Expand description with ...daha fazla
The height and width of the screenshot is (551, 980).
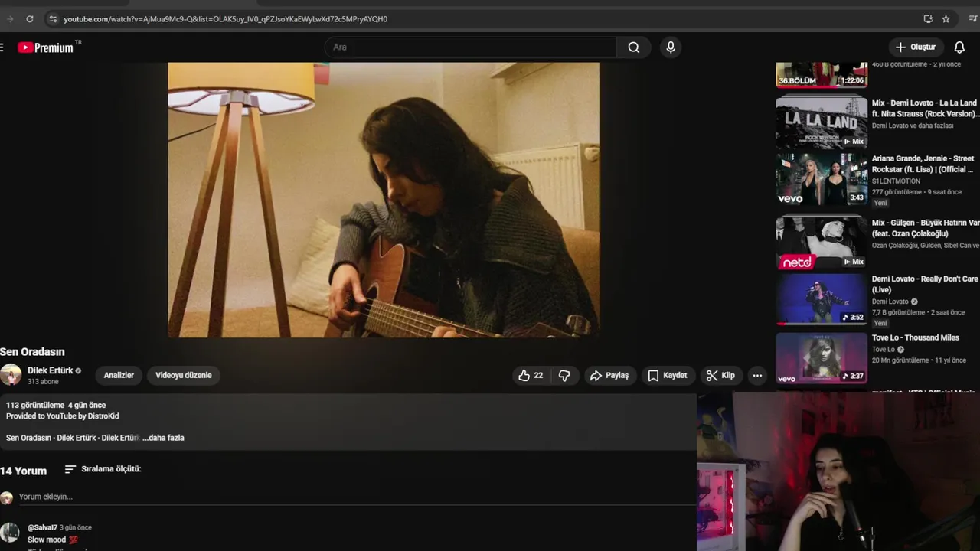tap(163, 438)
